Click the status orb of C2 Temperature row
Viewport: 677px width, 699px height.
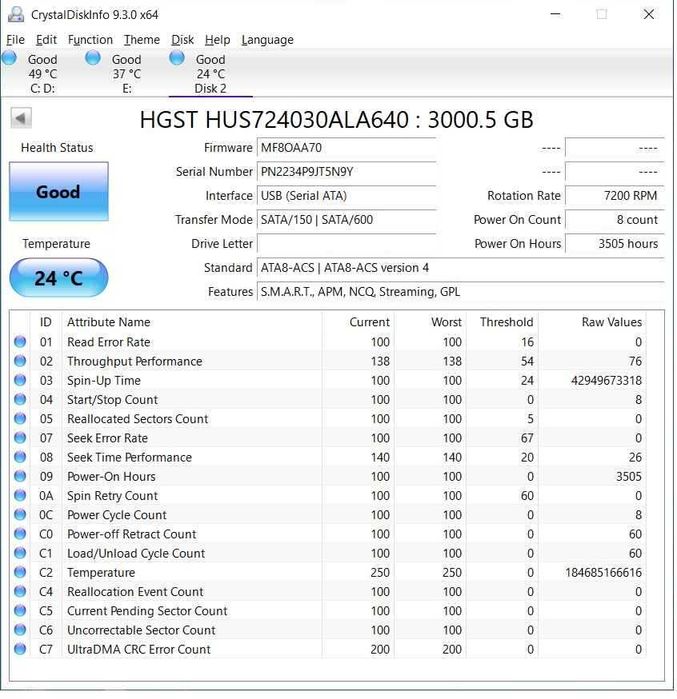click(20, 572)
